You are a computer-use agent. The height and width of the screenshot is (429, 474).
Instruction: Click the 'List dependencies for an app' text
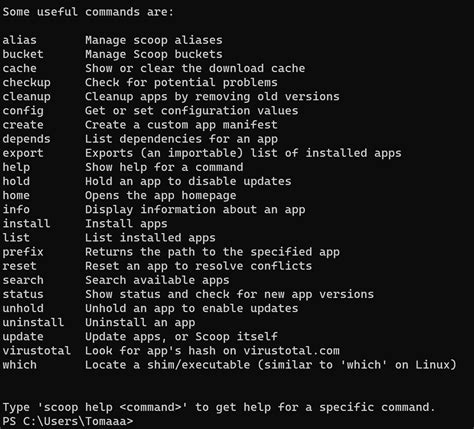(181, 139)
